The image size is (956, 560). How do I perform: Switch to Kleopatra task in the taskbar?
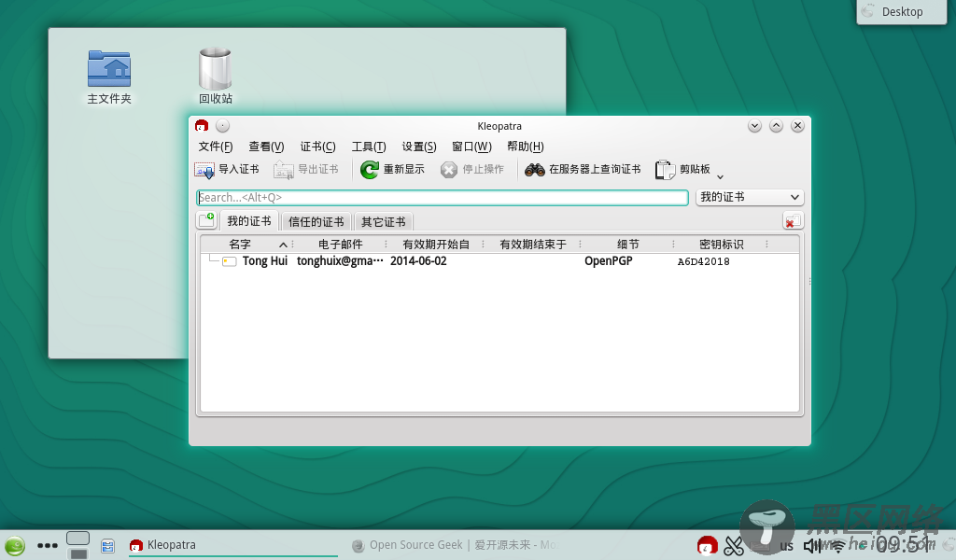[232, 545]
